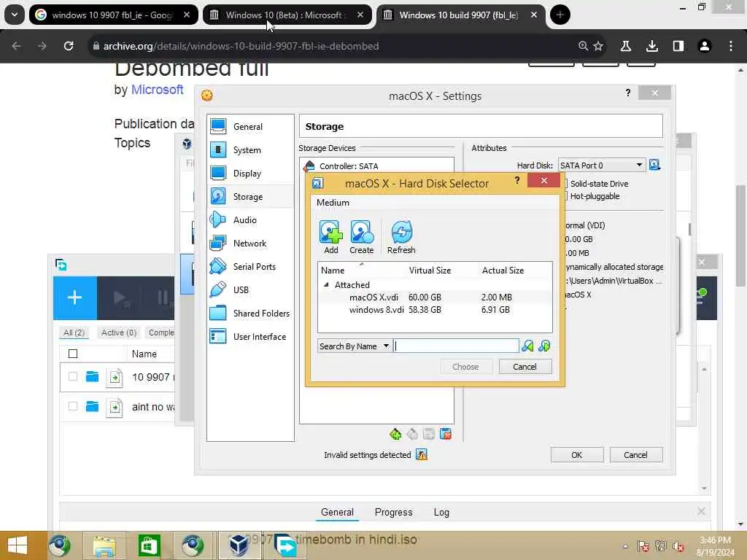Check the box for '10 9907' download row
747x560 pixels.
pyautogui.click(x=73, y=377)
